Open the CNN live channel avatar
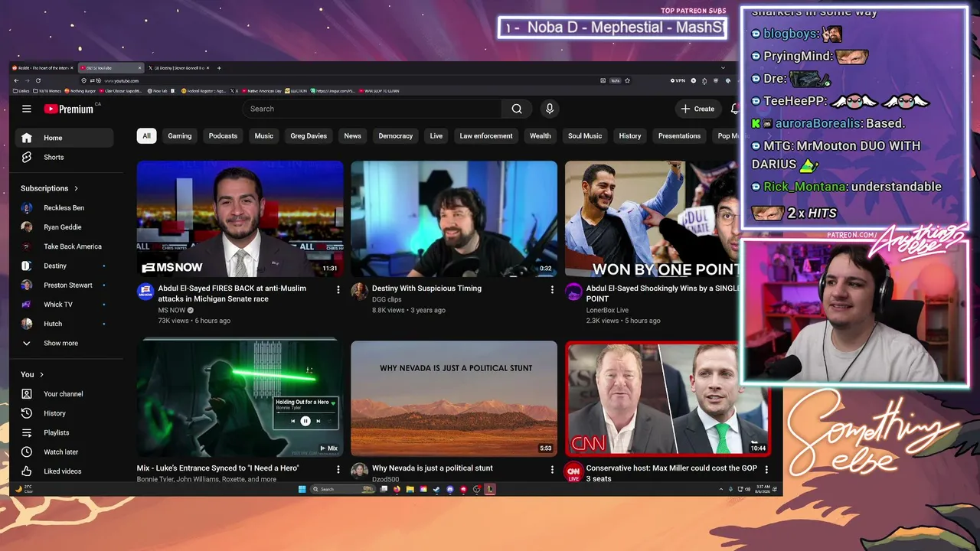Screen dimensions: 980x551 click(x=573, y=471)
